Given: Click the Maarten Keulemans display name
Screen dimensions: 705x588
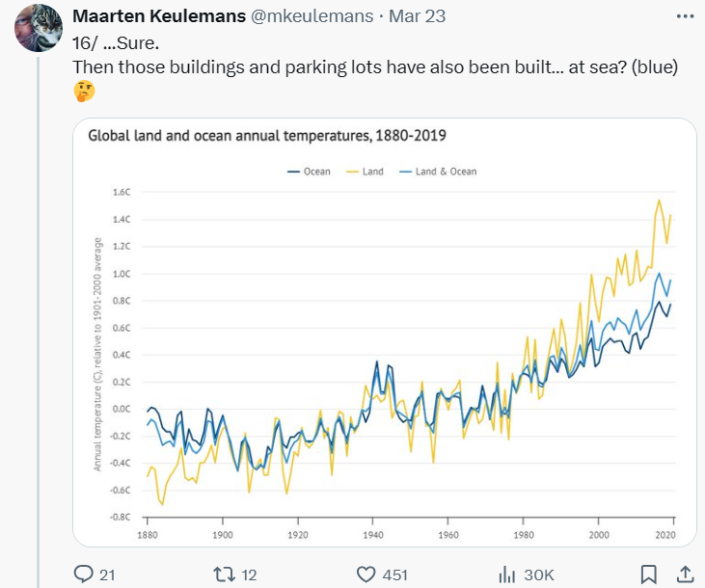Looking at the screenshot, I should coord(158,17).
